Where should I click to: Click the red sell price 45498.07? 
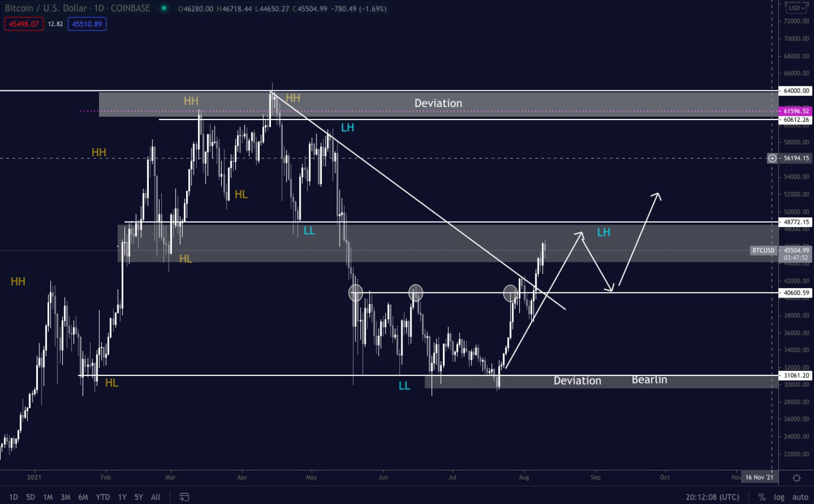(x=24, y=24)
